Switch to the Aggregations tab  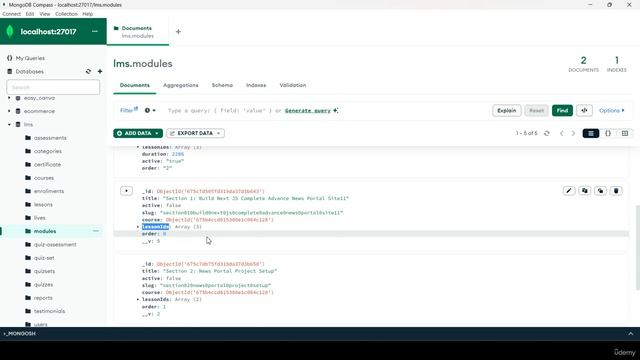tap(180, 85)
